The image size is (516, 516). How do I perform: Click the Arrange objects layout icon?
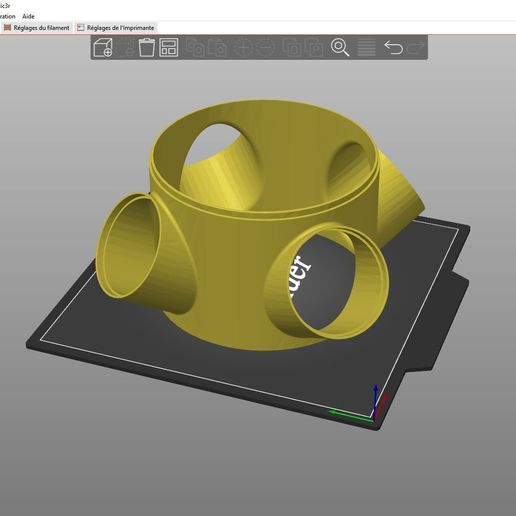tap(169, 47)
